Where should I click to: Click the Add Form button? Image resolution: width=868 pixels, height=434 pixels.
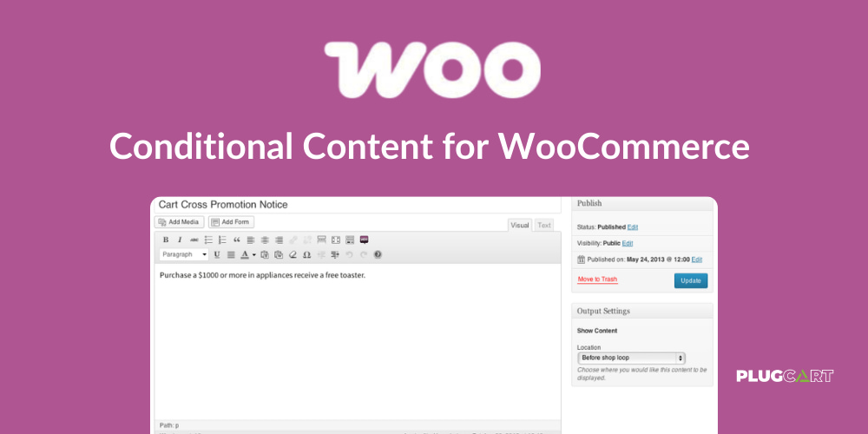coord(232,222)
